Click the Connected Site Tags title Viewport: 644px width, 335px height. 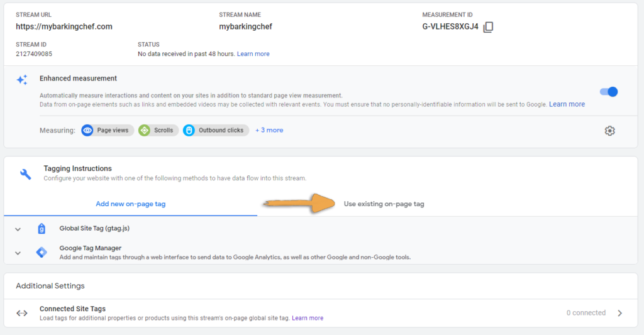point(73,309)
